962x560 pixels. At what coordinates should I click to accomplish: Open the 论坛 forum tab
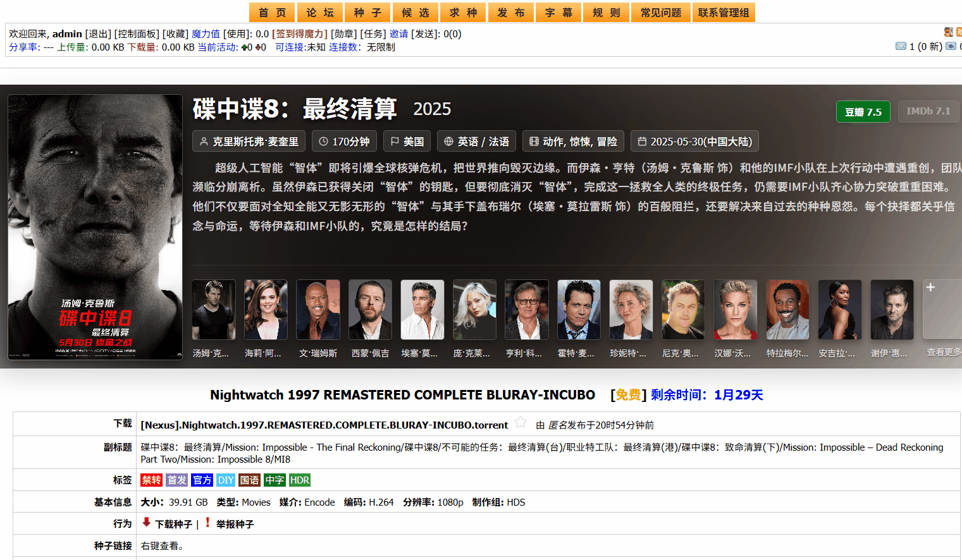click(x=320, y=13)
